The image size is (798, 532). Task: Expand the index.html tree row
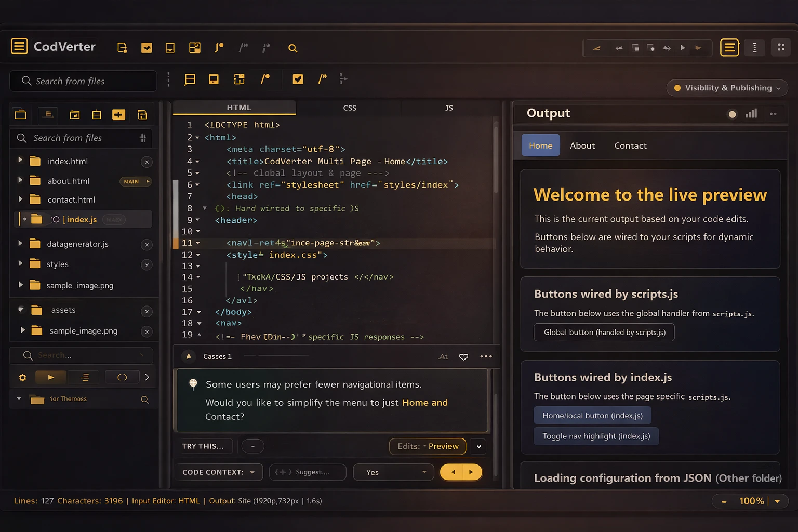tap(20, 160)
